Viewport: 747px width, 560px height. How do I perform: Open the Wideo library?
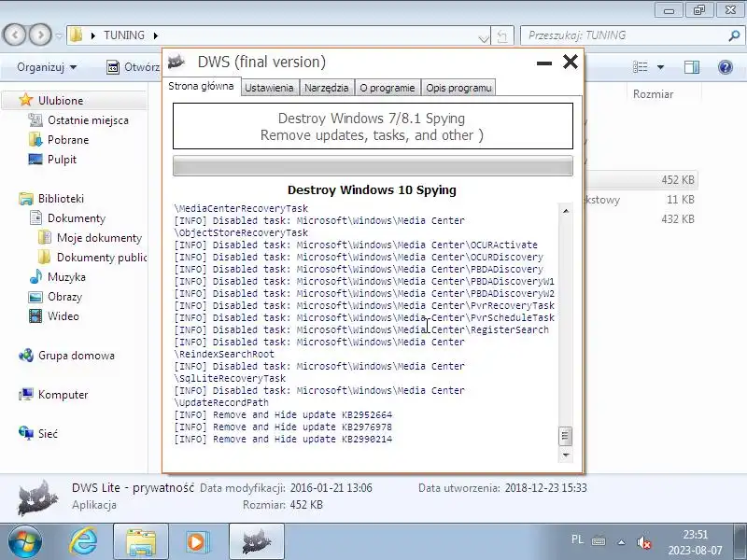(x=63, y=316)
